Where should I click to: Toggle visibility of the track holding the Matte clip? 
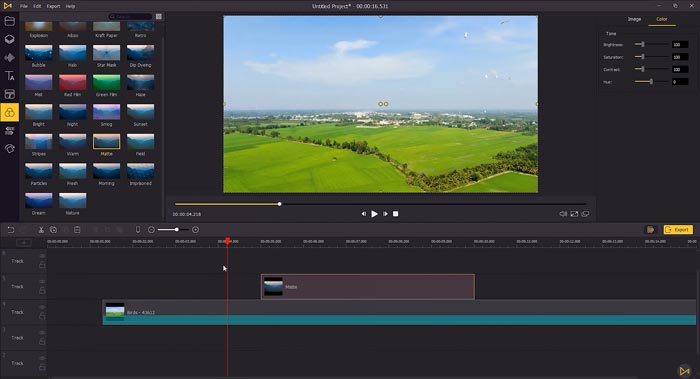(x=42, y=282)
